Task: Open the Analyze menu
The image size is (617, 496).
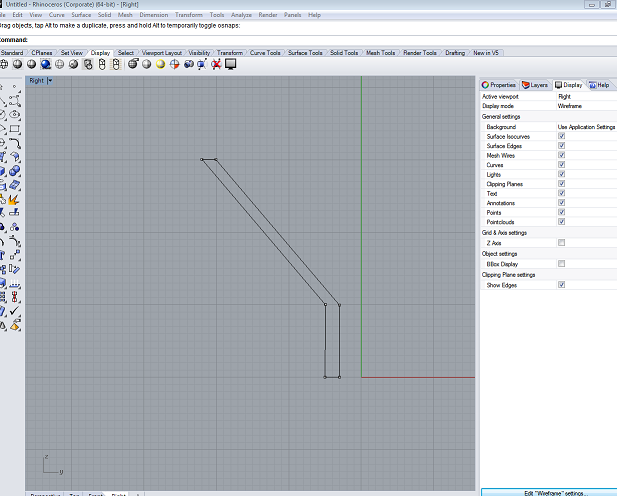Action: click(241, 15)
